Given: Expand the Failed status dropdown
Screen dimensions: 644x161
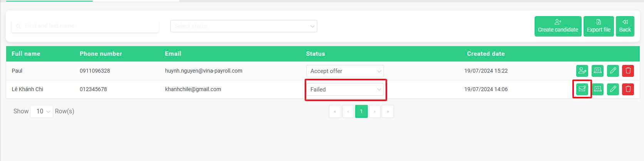Looking at the screenshot, I should (x=345, y=90).
